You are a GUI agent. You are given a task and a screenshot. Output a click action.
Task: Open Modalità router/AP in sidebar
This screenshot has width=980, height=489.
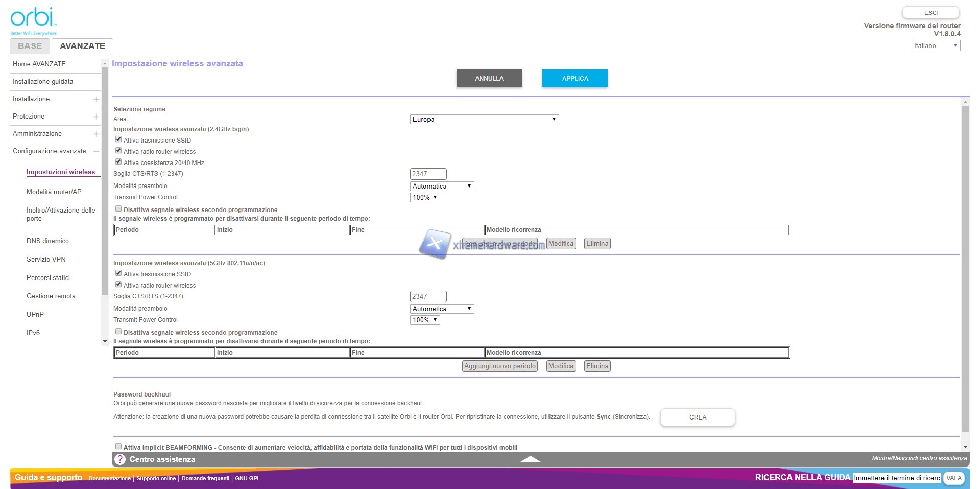54,192
